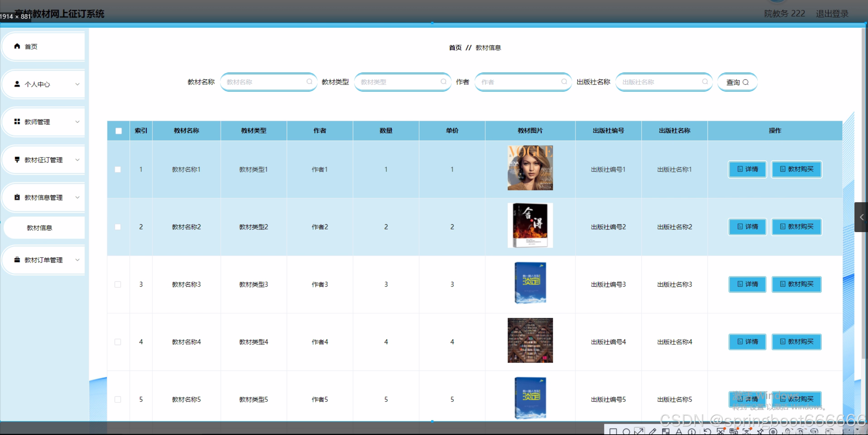Viewport: 868px width, 435px height.
Task: Click the search icon in 作者 field
Action: tap(564, 82)
